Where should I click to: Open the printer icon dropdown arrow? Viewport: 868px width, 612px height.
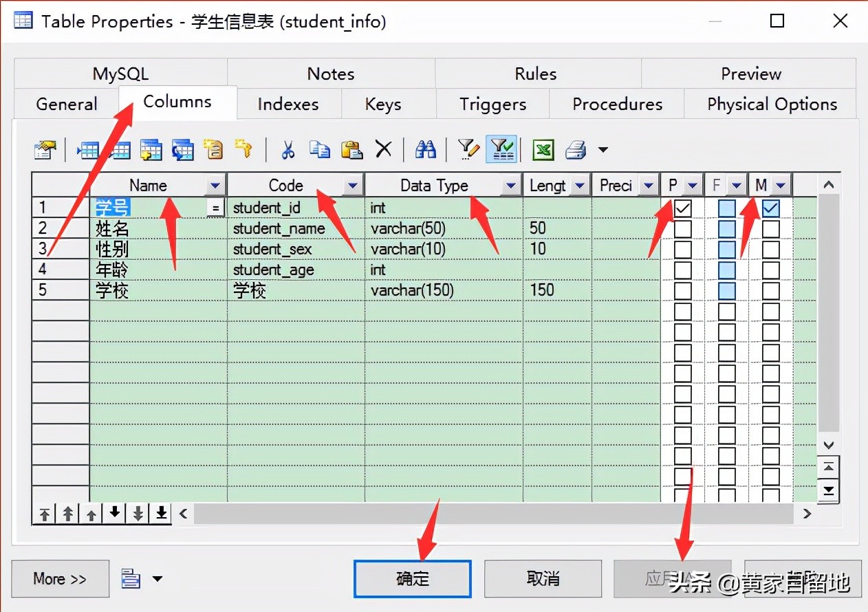click(602, 149)
